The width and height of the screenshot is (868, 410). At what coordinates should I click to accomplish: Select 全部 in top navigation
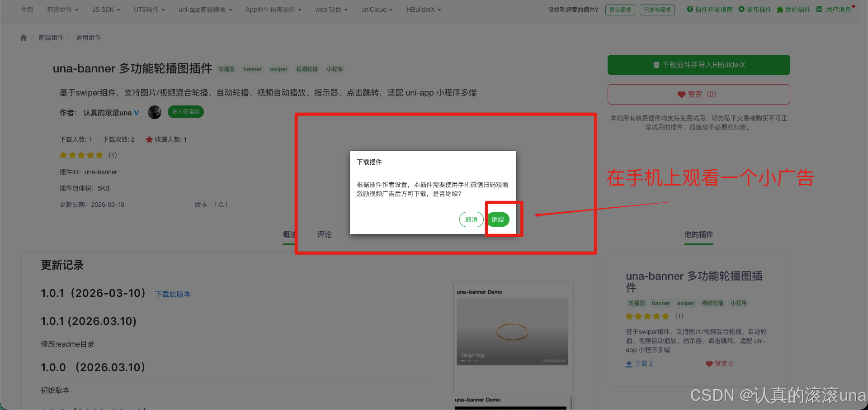(x=27, y=10)
